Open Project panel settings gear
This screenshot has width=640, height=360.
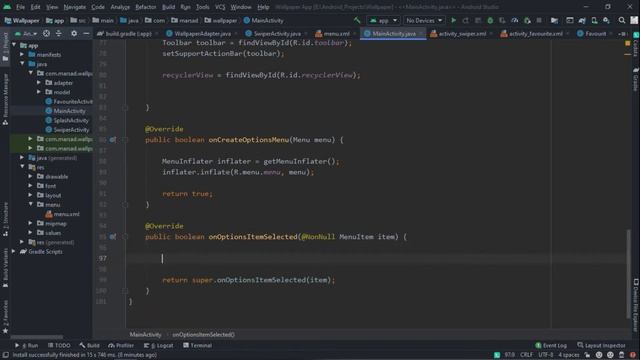(x=74, y=33)
